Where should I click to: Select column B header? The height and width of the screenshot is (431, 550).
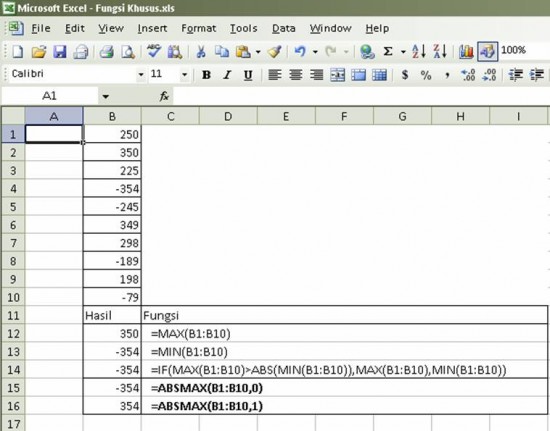tap(112, 116)
